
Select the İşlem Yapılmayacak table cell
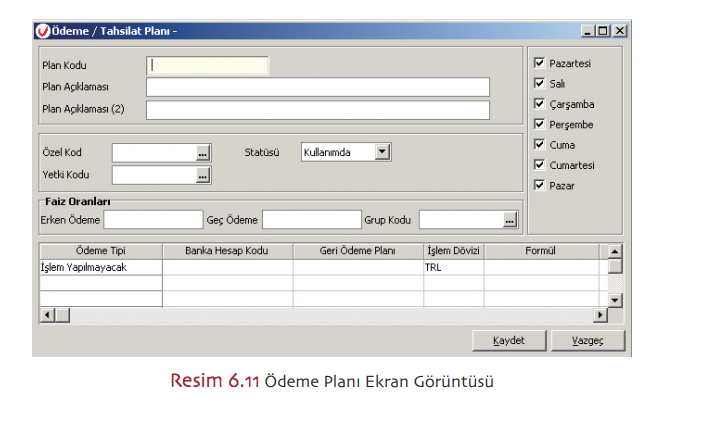pyautogui.click(x=100, y=267)
